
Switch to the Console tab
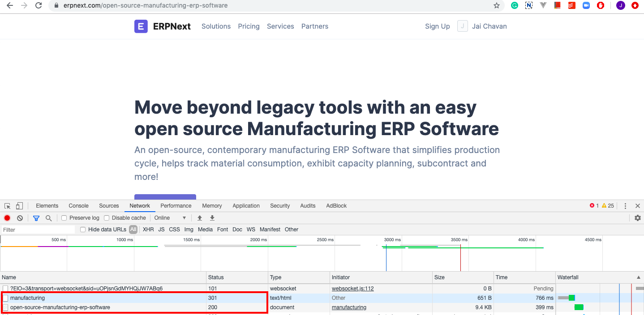(x=78, y=206)
